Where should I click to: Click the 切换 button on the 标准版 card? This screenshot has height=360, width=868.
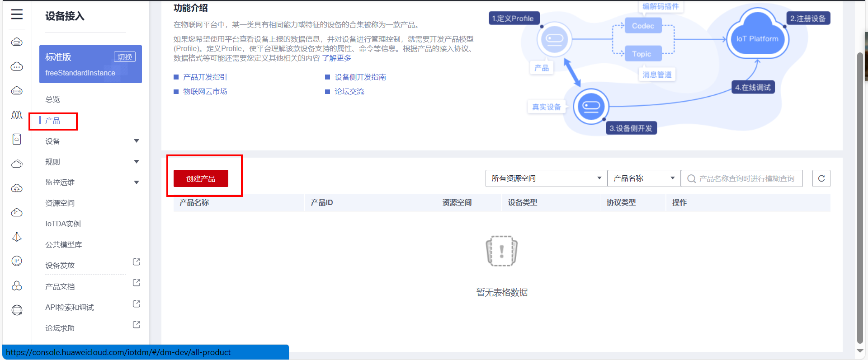[125, 57]
